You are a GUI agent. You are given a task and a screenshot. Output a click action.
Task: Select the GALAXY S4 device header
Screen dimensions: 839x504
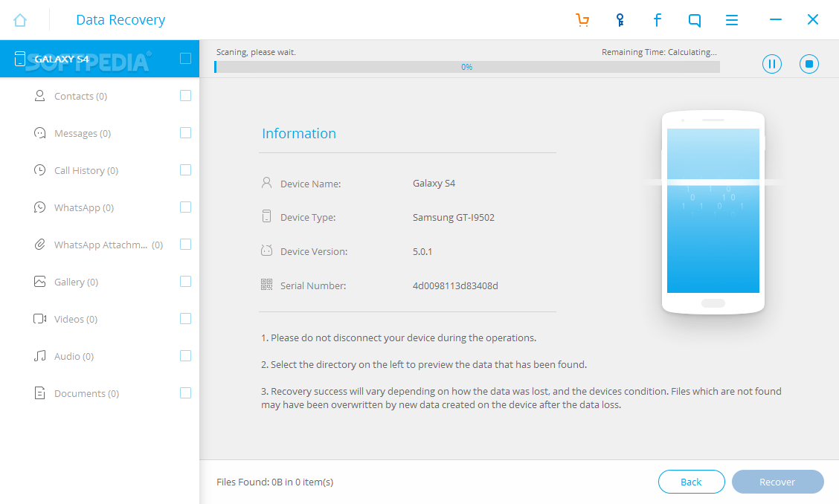point(100,59)
